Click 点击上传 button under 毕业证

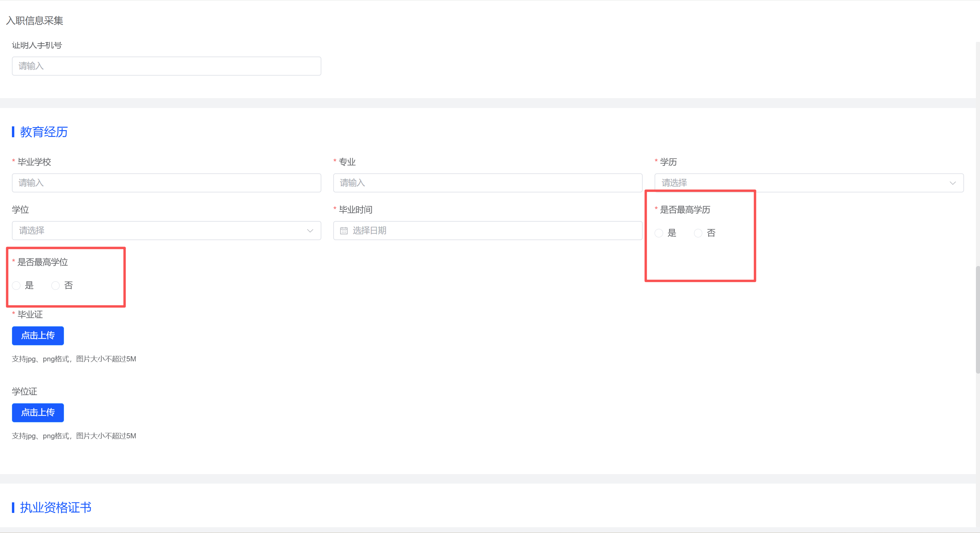38,335
